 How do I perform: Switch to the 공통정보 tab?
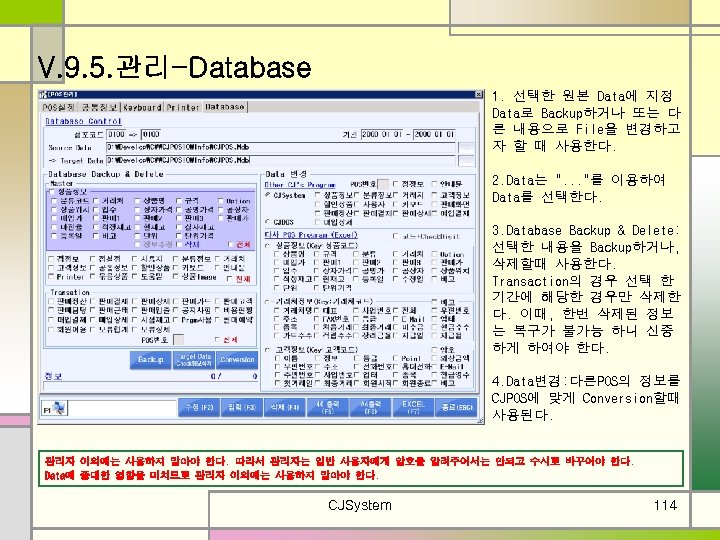pos(99,107)
